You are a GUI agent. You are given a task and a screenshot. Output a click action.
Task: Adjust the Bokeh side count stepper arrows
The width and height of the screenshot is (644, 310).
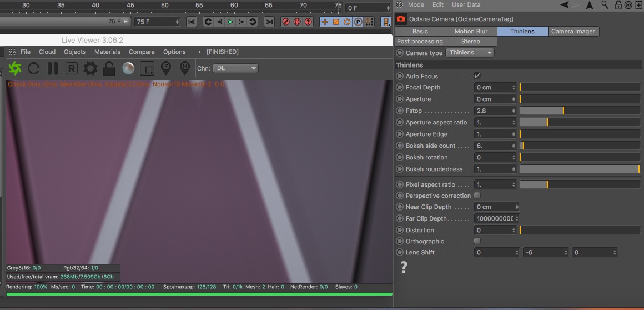514,146
